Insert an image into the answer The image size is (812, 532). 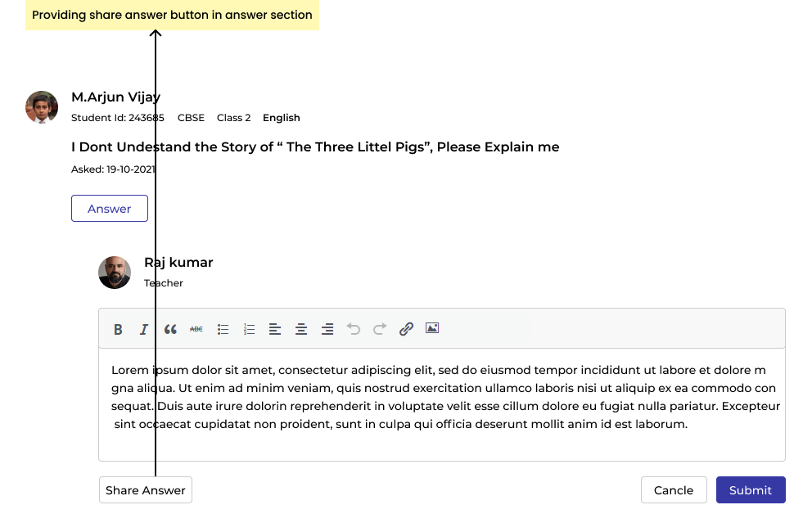pos(432,328)
